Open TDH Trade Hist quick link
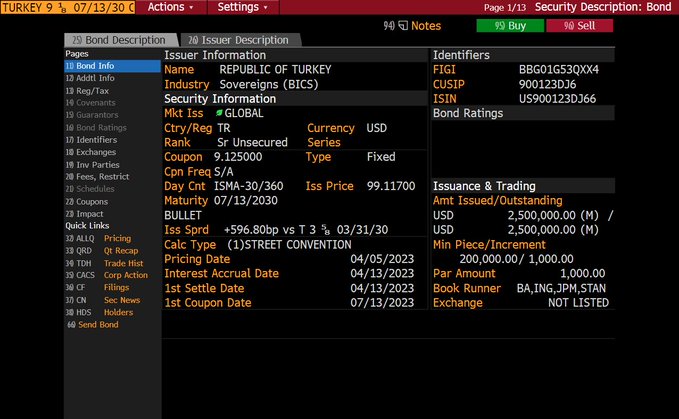The height and width of the screenshot is (419, 679). point(104,263)
